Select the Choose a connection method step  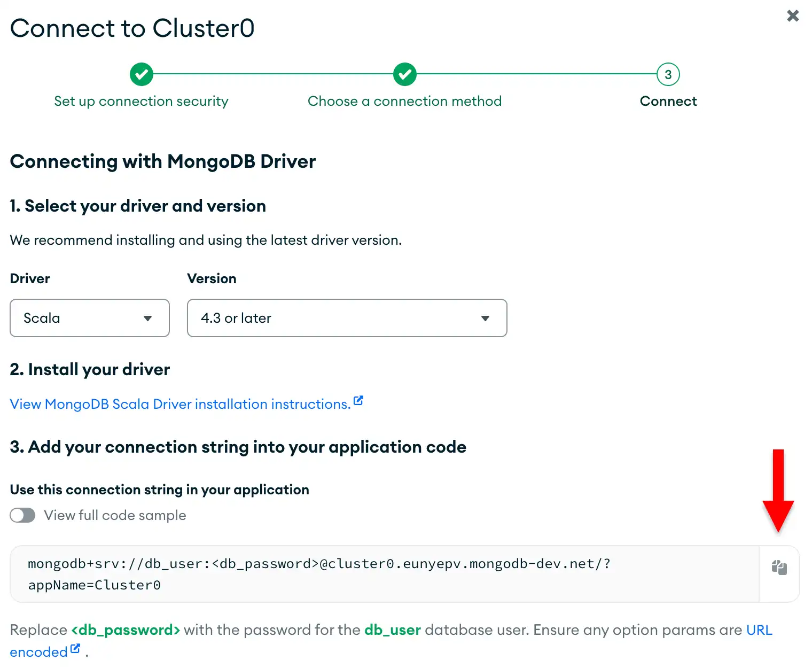[x=404, y=101]
